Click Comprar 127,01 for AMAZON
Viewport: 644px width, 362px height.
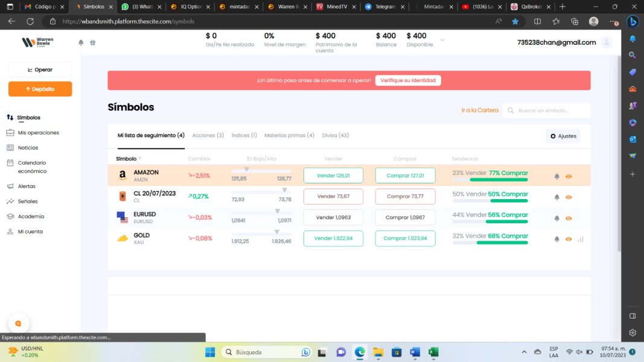click(405, 175)
